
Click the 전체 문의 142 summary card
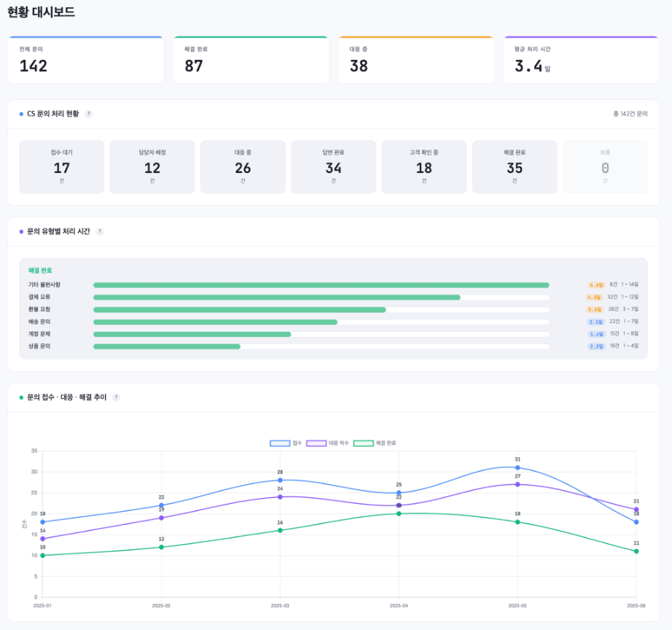click(86, 61)
